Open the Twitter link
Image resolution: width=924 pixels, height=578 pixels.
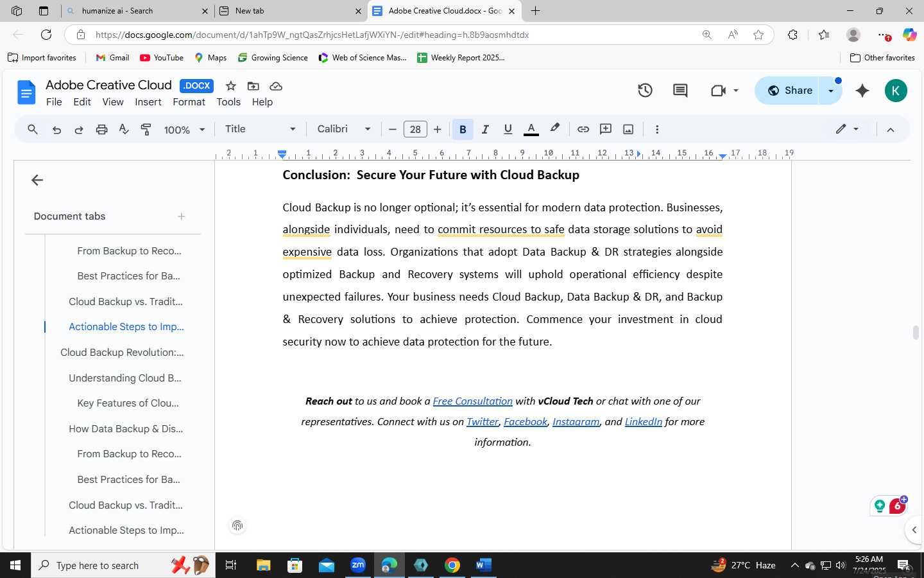pyautogui.click(x=483, y=422)
